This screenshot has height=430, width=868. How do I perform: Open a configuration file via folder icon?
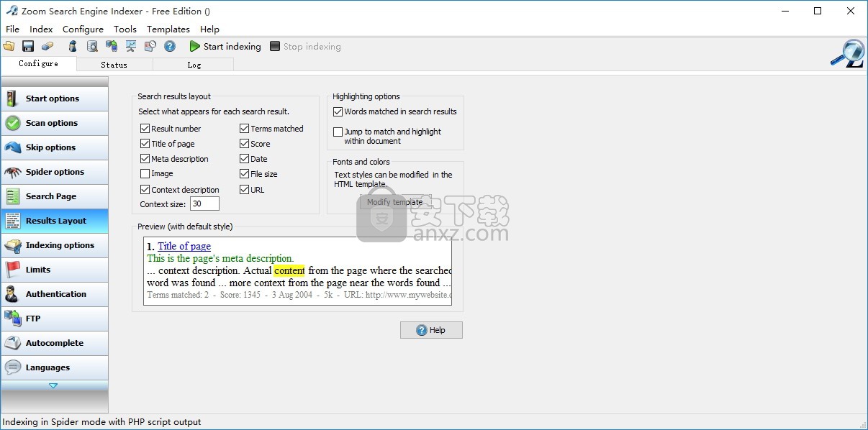pos(9,47)
